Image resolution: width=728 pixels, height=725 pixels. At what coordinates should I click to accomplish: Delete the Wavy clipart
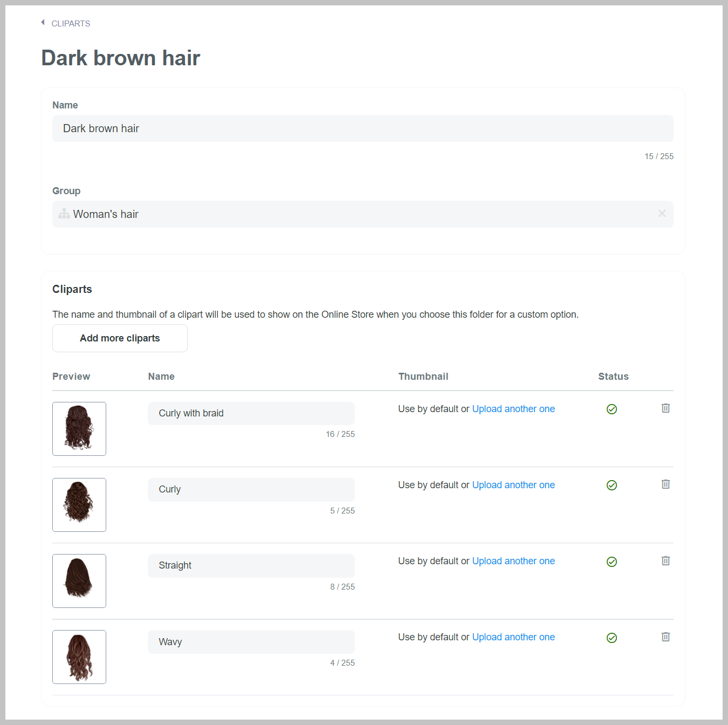click(x=666, y=637)
